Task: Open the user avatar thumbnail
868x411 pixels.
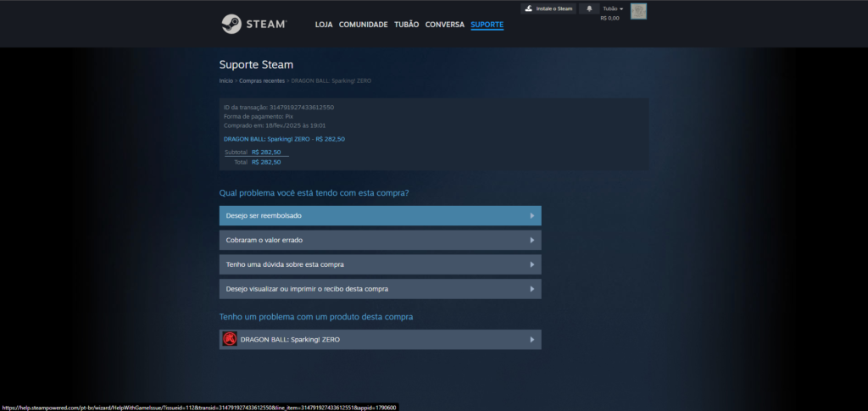Action: [x=638, y=11]
